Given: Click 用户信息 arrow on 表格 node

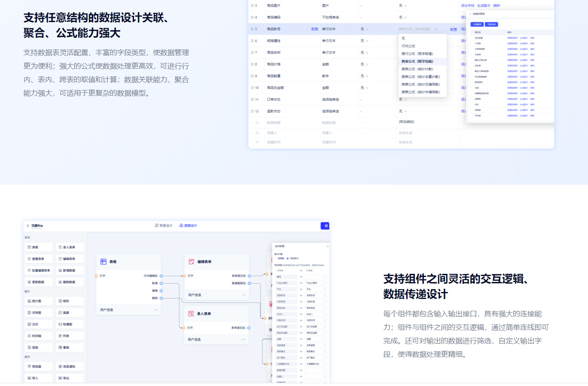Looking at the screenshot, I should [x=155, y=310].
